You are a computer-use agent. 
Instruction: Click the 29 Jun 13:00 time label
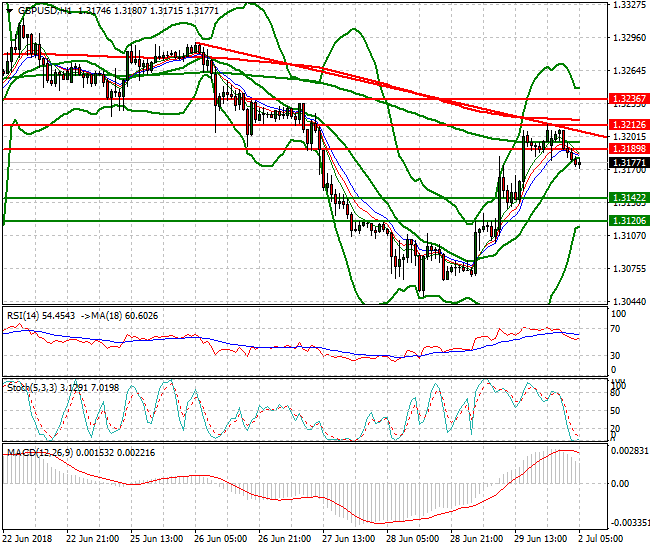click(541, 539)
